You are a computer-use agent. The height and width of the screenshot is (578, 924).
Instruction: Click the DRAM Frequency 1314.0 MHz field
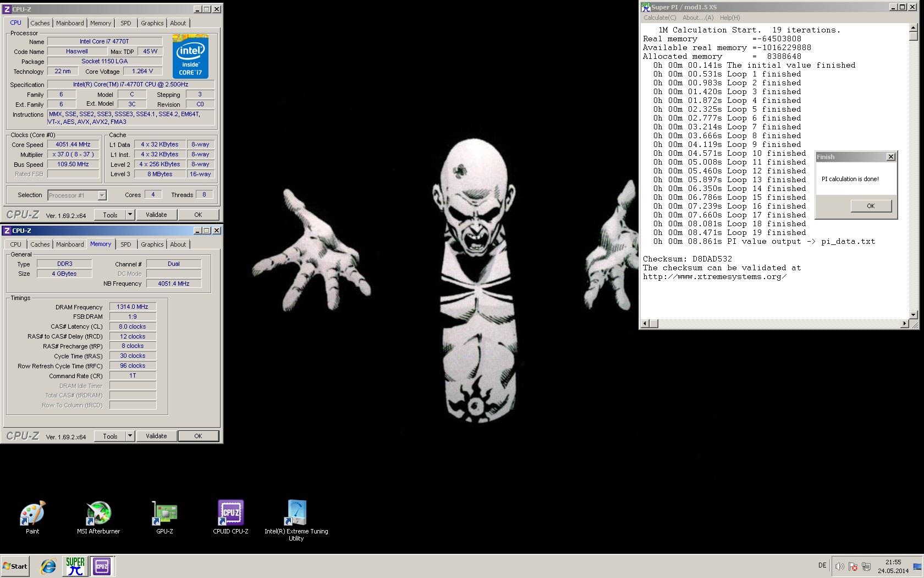[x=133, y=307]
